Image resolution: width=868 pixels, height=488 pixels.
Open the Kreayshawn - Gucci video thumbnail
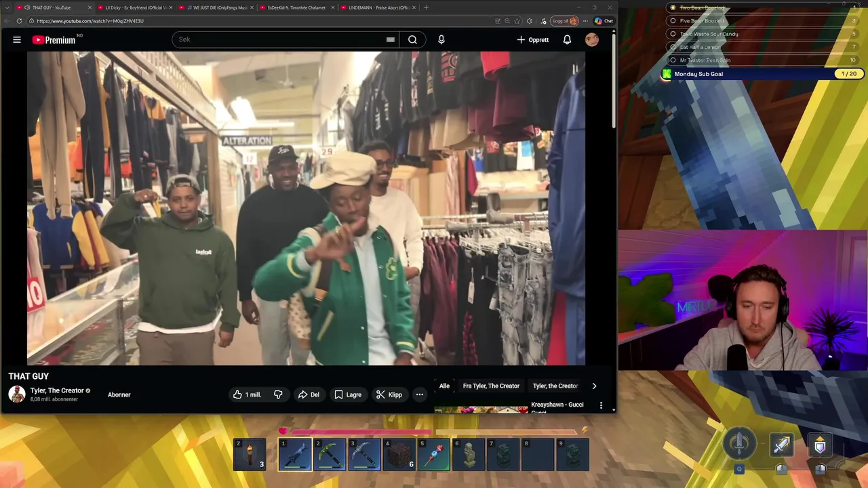pyautogui.click(x=481, y=409)
